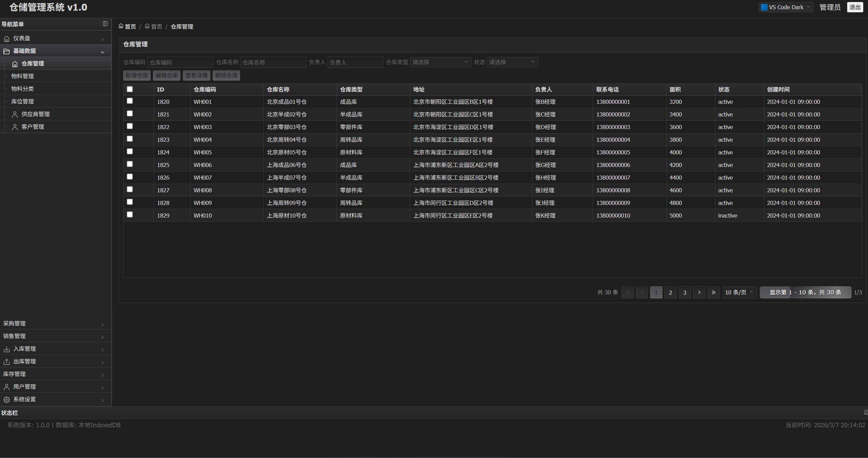Check the row for WH001

tap(130, 101)
